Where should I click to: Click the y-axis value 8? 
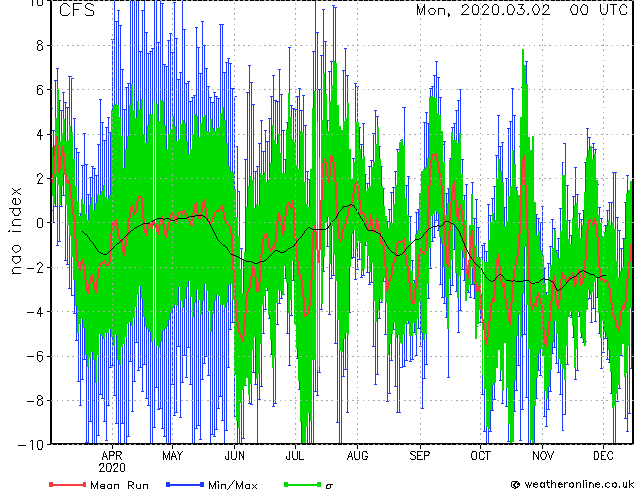pyautogui.click(x=40, y=46)
